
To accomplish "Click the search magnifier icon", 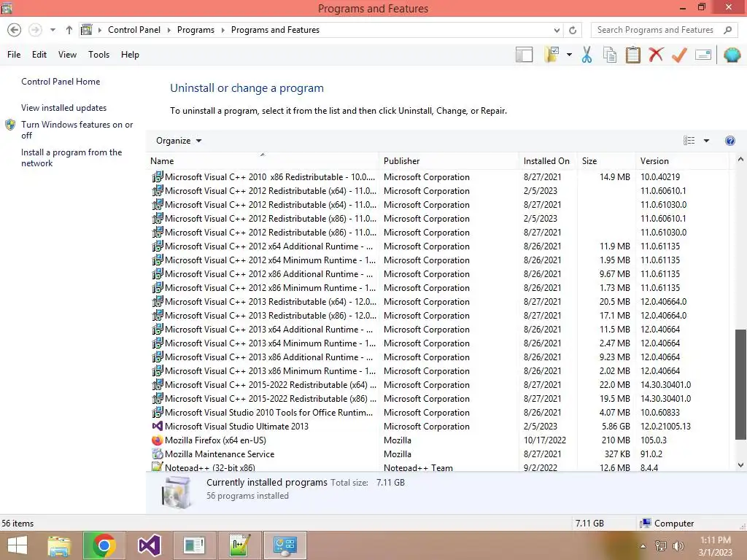I will [x=727, y=30].
